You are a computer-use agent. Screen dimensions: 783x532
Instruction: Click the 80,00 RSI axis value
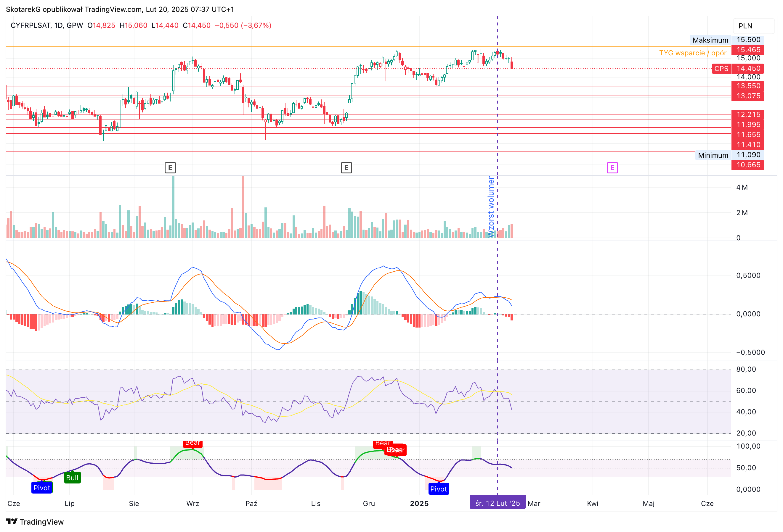[746, 369]
